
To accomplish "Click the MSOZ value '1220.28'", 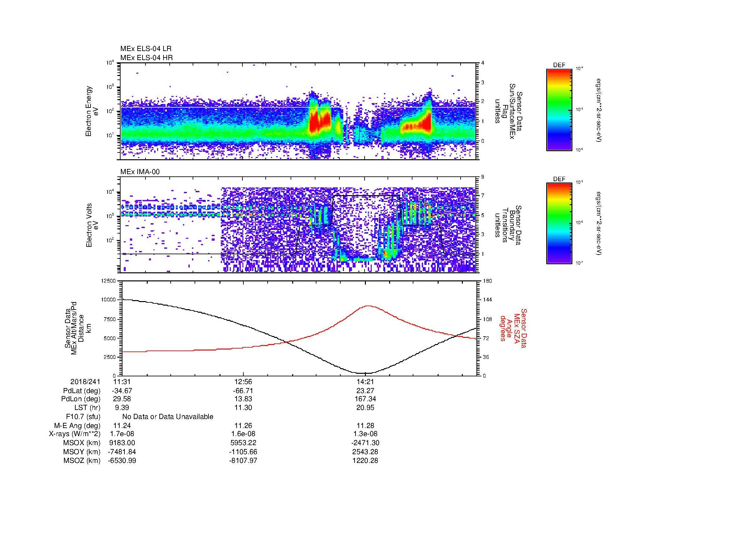I will (365, 461).
